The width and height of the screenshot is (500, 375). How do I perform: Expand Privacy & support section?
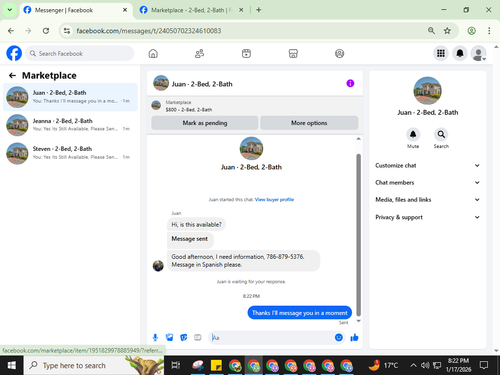427,217
